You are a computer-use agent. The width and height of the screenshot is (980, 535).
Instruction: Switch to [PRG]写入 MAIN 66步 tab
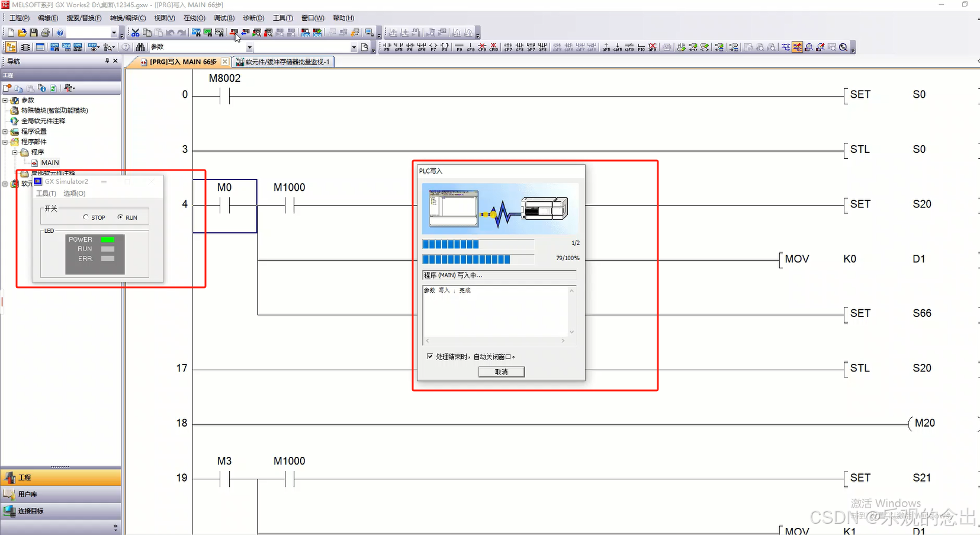tap(183, 62)
